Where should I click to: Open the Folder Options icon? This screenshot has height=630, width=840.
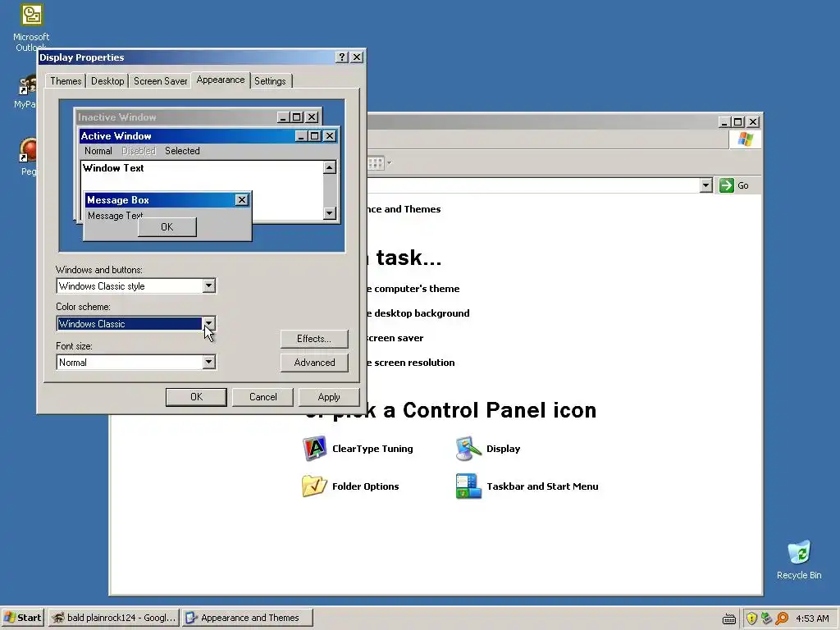[314, 486]
